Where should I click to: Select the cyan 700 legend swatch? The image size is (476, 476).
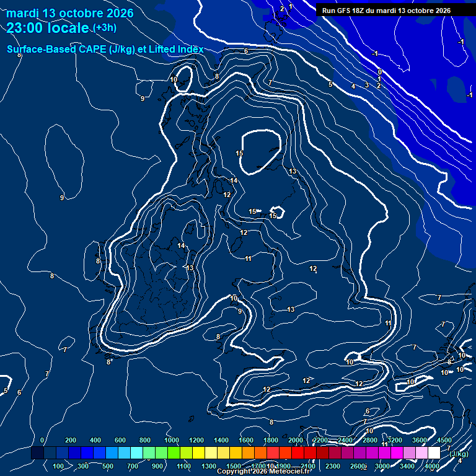point(136,452)
